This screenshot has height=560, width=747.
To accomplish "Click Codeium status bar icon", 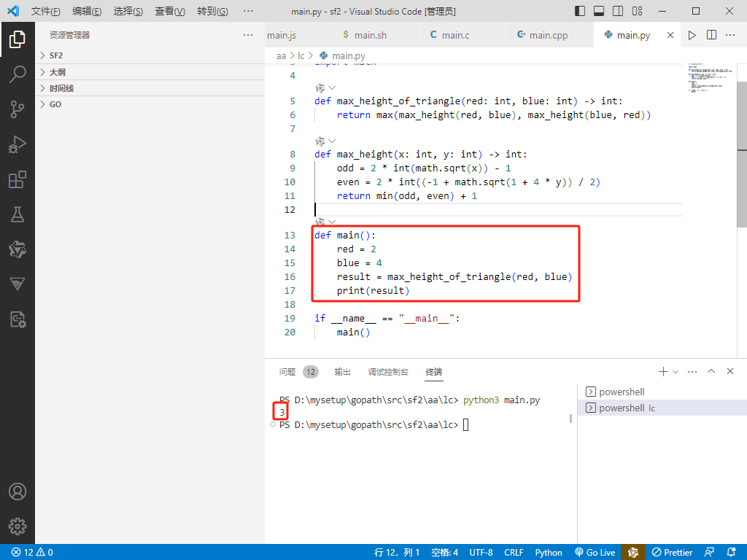I will tap(633, 553).
